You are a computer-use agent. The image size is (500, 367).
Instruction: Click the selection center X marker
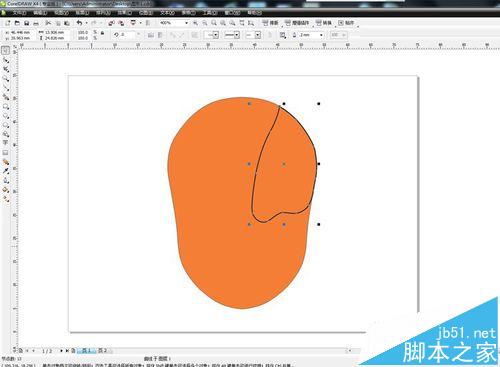coord(284,164)
